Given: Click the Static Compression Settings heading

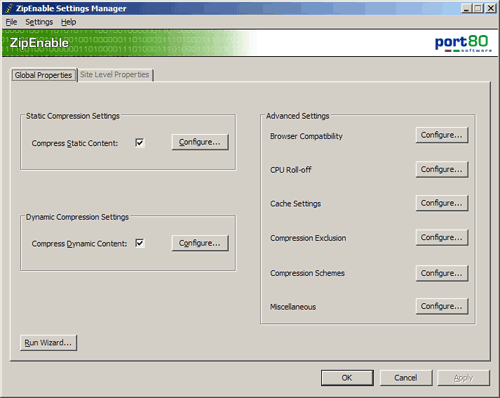Looking at the screenshot, I should [73, 116].
